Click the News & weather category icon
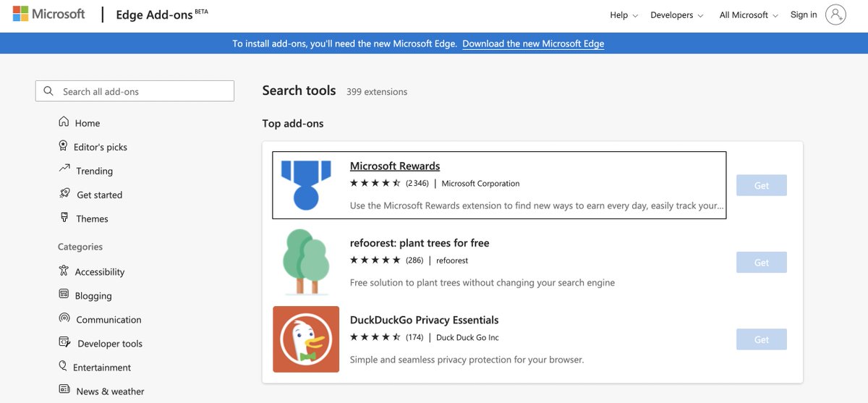This screenshot has width=868, height=403. coord(64,390)
